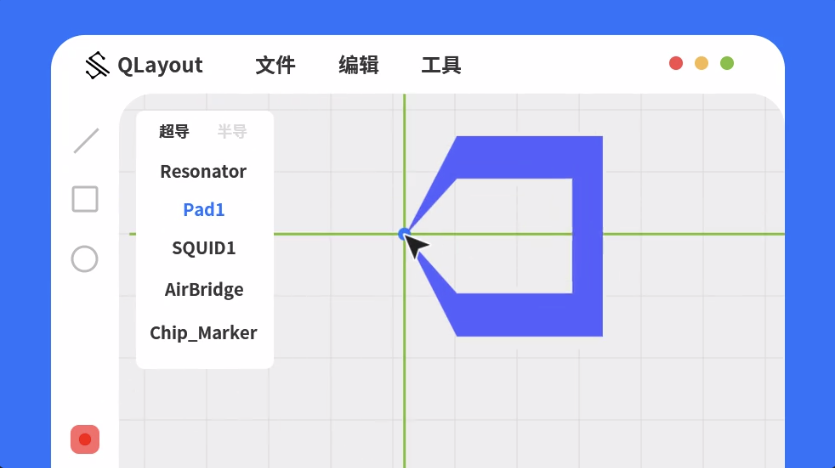The image size is (835, 468).
Task: Switch to the 半导 tab
Action: pyautogui.click(x=232, y=131)
